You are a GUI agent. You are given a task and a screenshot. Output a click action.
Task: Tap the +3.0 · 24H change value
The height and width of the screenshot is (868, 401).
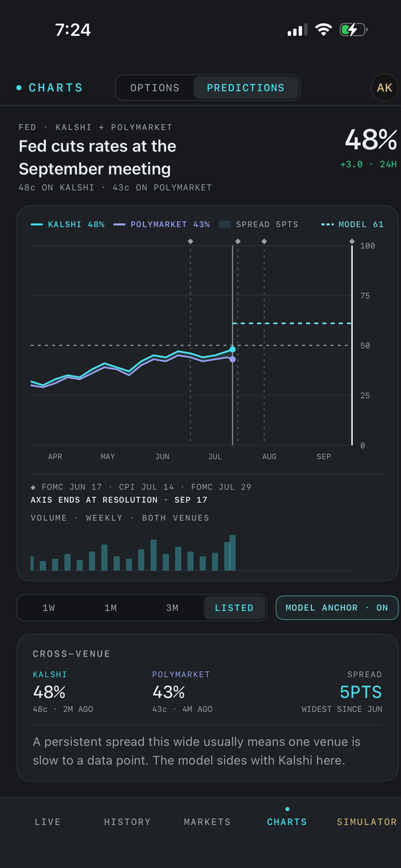point(368,164)
